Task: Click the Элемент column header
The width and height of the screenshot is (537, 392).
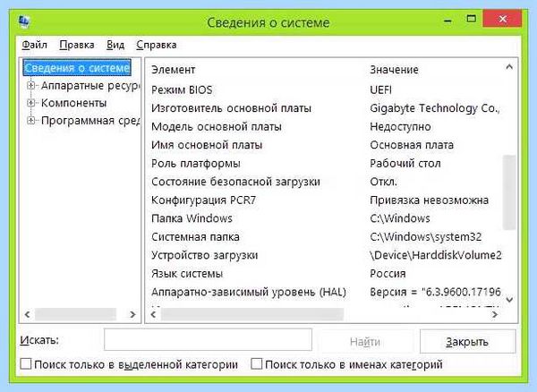Action: [174, 70]
